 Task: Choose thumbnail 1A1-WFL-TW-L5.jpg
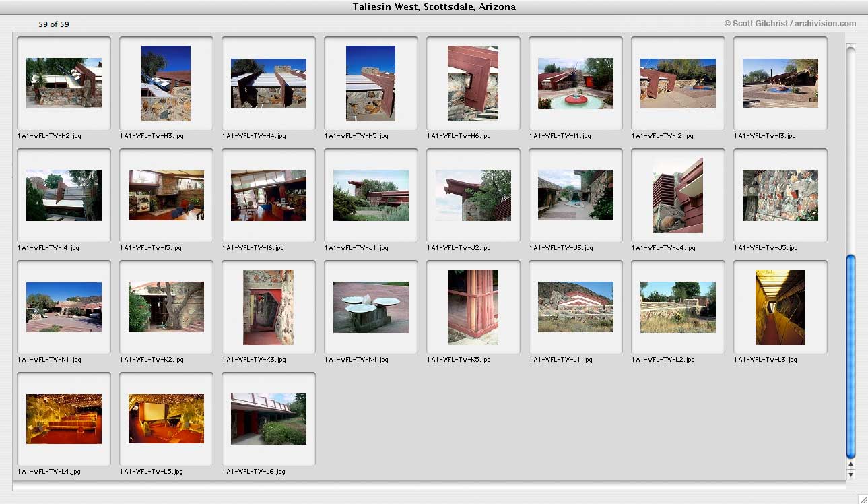coord(166,419)
